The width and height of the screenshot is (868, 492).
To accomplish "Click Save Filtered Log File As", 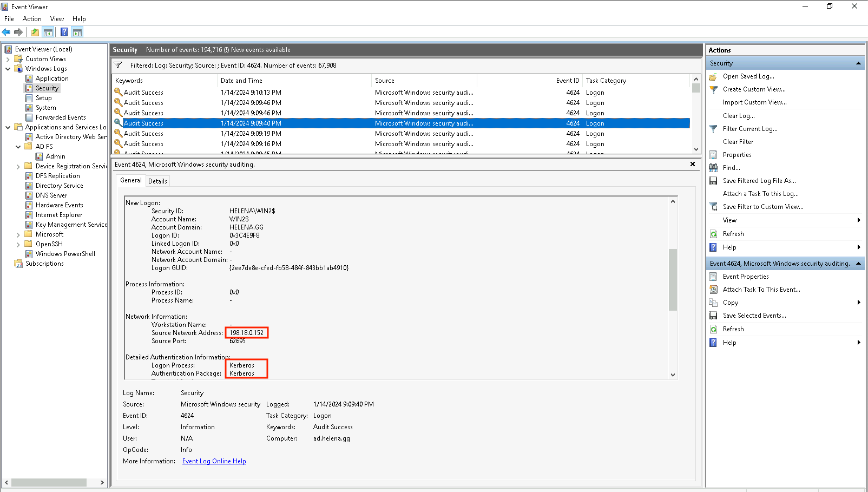I will coord(759,181).
